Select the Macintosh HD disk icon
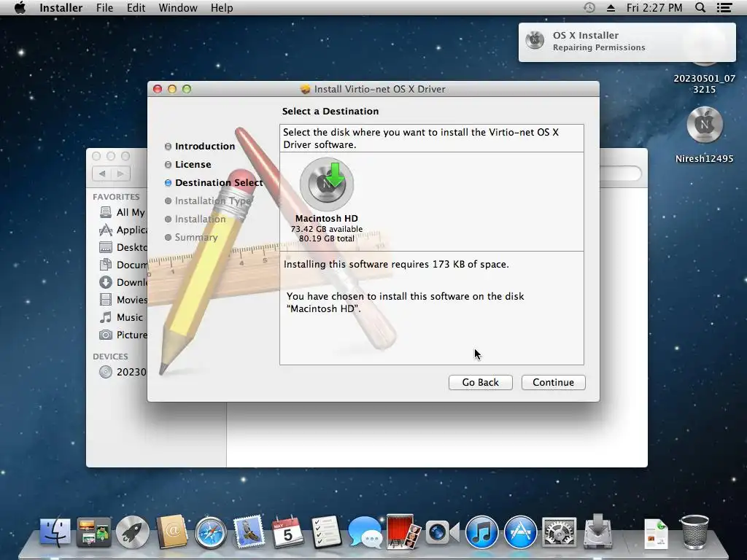Screen dimensions: 747x560 coord(327,184)
